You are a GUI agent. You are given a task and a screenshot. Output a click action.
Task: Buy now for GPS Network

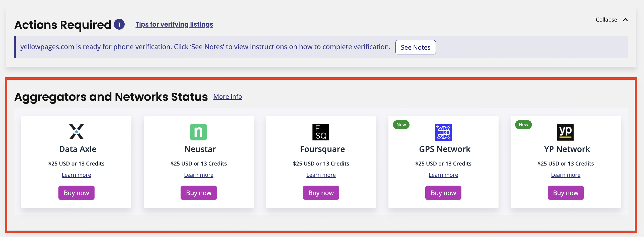click(x=443, y=193)
